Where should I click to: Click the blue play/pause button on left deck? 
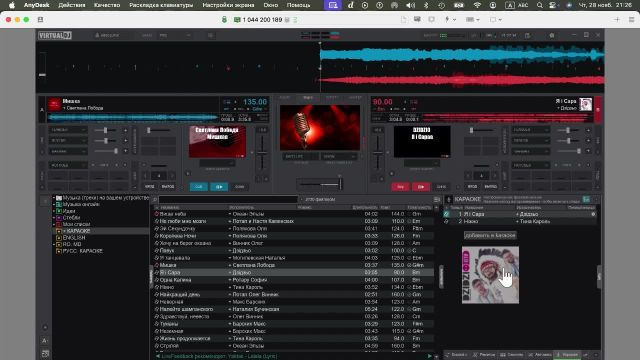click(219, 187)
